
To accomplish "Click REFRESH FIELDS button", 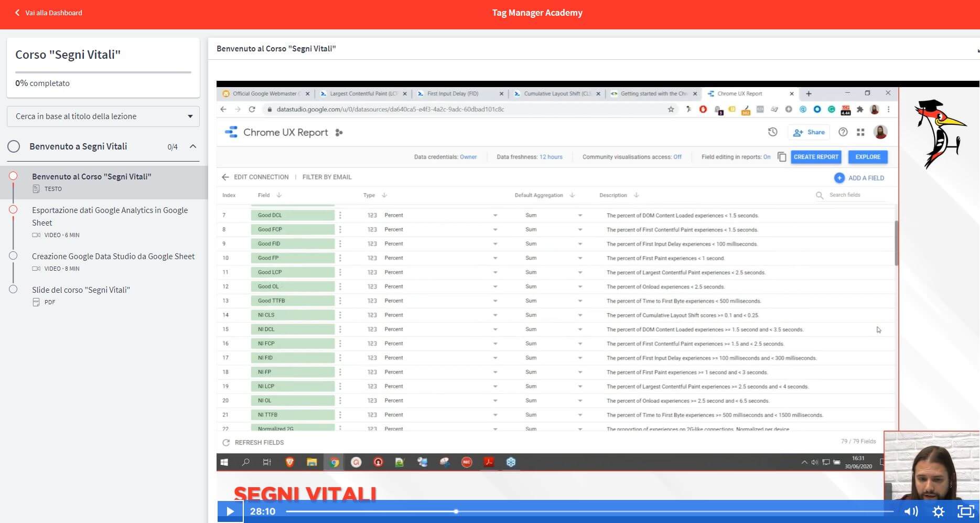I will coord(254,443).
